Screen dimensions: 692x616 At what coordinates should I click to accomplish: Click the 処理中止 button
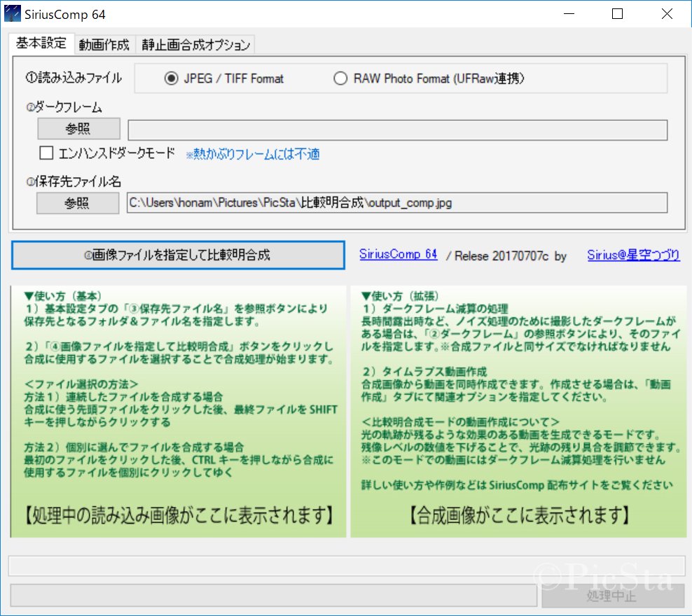click(x=612, y=596)
